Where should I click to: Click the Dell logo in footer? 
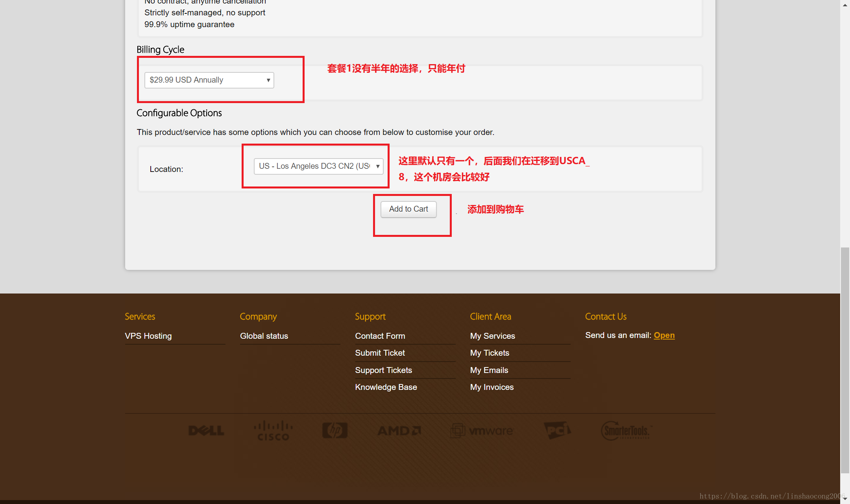click(x=206, y=430)
